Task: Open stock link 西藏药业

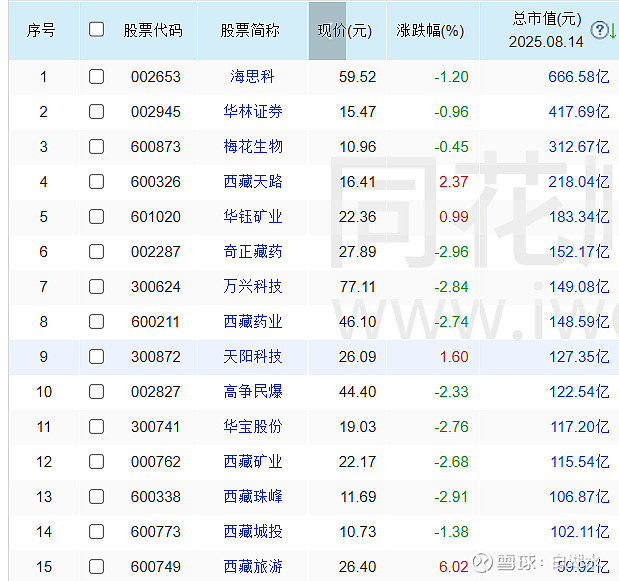Action: pos(253,322)
